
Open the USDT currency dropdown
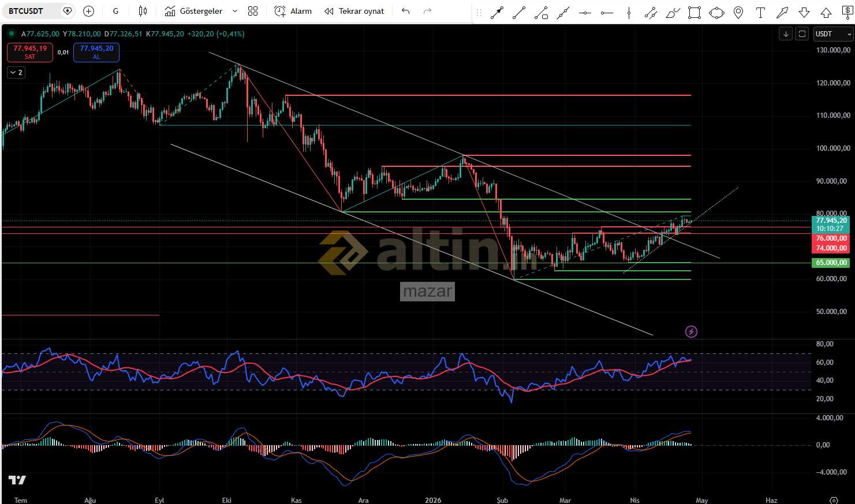click(x=833, y=34)
